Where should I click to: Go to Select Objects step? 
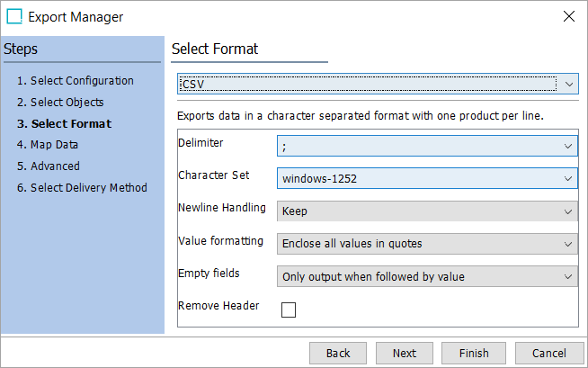coord(61,103)
